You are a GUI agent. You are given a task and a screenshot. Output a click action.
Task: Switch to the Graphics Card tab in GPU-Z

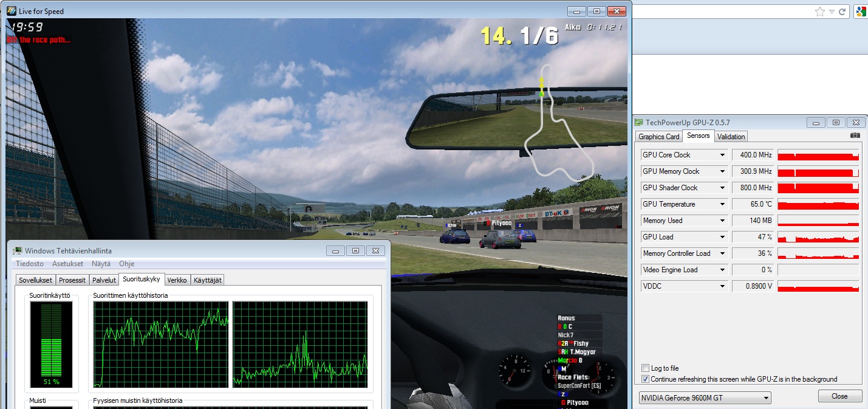659,137
